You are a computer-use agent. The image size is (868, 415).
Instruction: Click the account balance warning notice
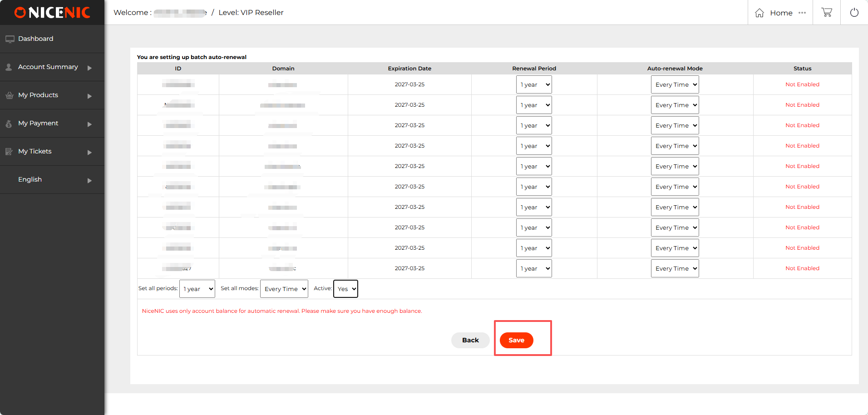pyautogui.click(x=282, y=311)
